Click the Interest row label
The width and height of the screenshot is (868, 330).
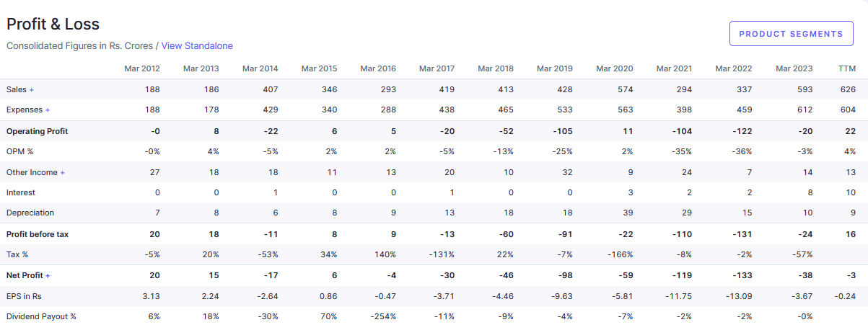21,192
